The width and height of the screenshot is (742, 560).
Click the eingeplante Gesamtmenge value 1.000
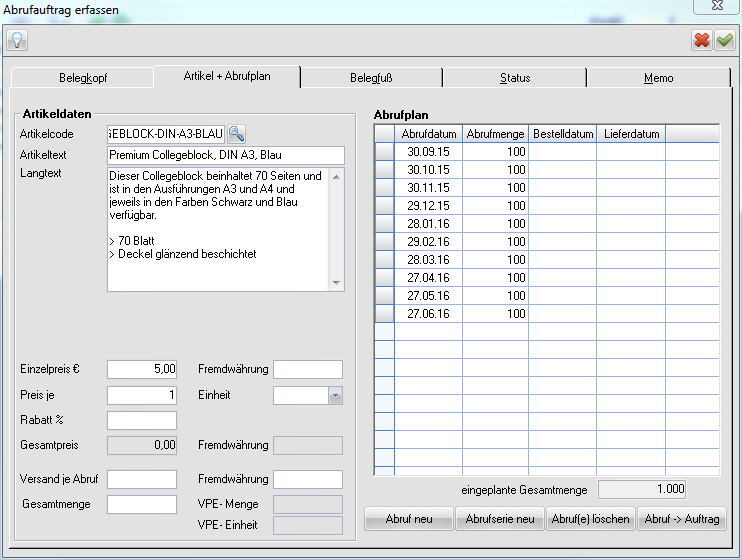tap(642, 489)
